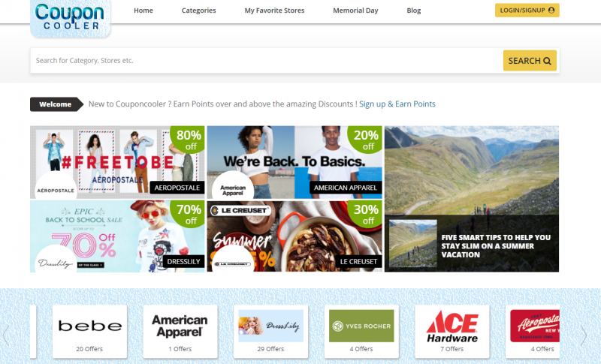Navigate to the Memorial Day page
Image resolution: width=601 pixels, height=364 pixels.
(356, 11)
